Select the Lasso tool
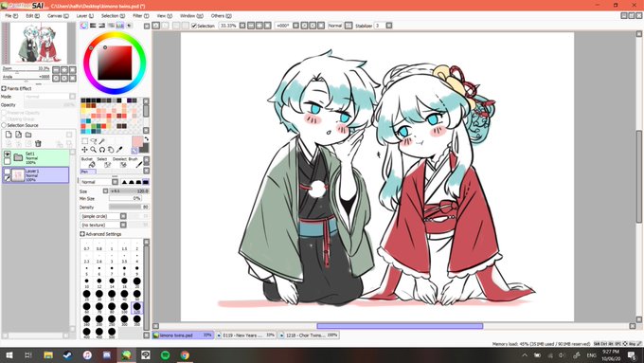644x363 pixels. (93, 141)
